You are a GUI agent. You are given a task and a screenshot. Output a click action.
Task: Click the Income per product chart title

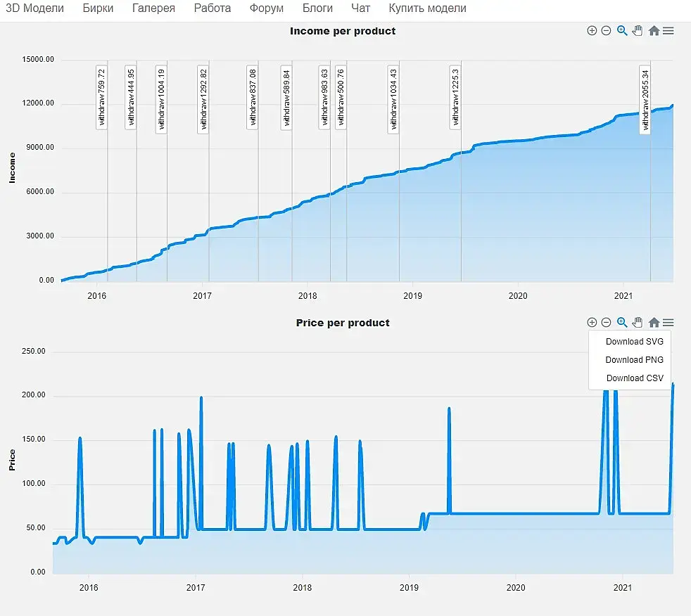343,31
